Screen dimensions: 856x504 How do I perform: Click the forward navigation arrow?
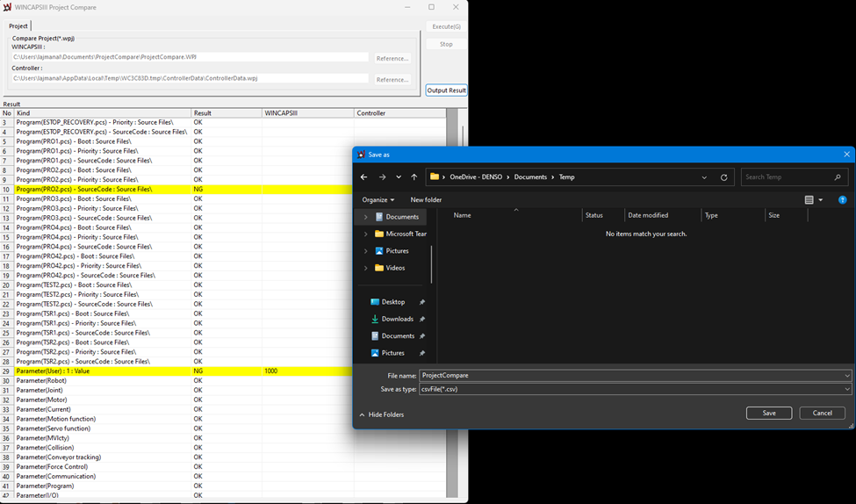(x=382, y=176)
